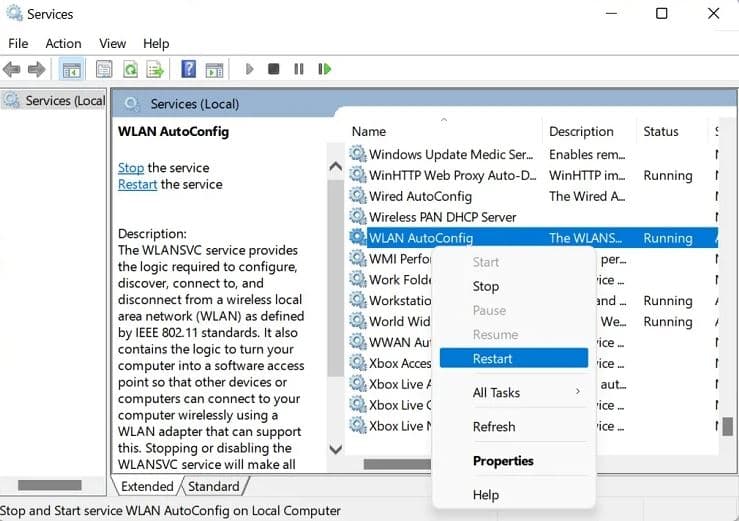The height and width of the screenshot is (521, 739).
Task: Toggle Show/Hide Console Tree toolbar icon
Action: click(x=72, y=70)
